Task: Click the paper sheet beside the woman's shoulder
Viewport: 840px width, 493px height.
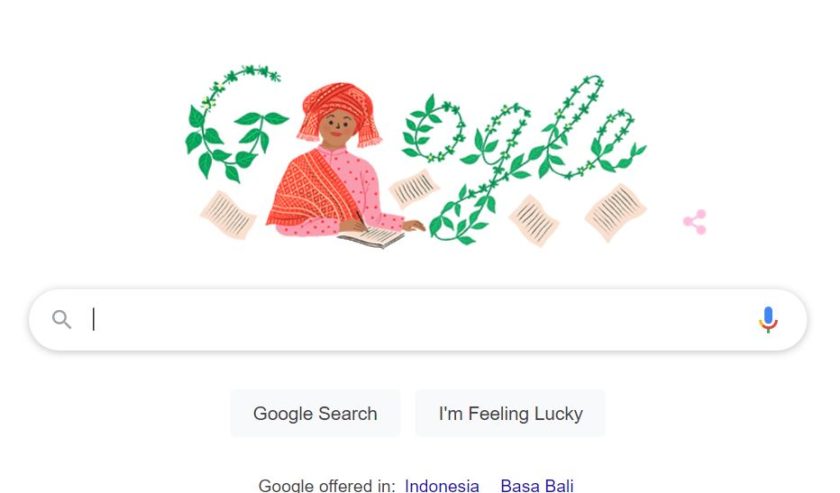Action: [x=414, y=188]
